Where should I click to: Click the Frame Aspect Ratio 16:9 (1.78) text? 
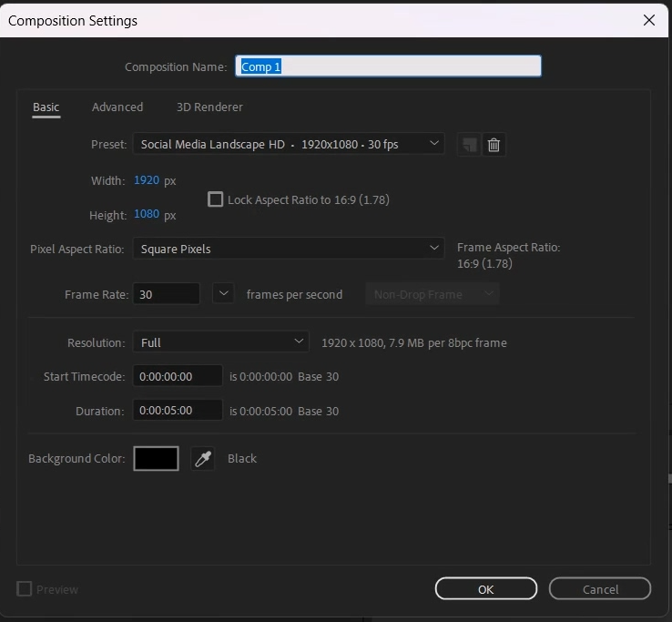pyautogui.click(x=484, y=263)
